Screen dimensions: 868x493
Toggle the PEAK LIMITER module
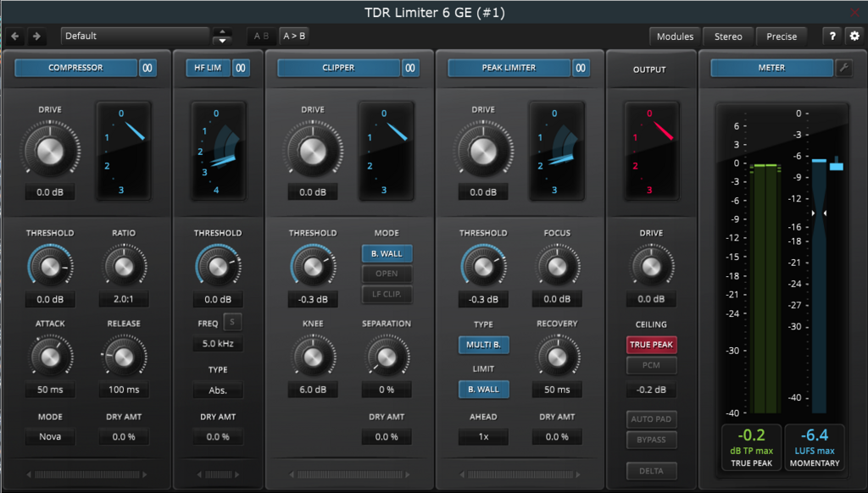click(x=509, y=68)
